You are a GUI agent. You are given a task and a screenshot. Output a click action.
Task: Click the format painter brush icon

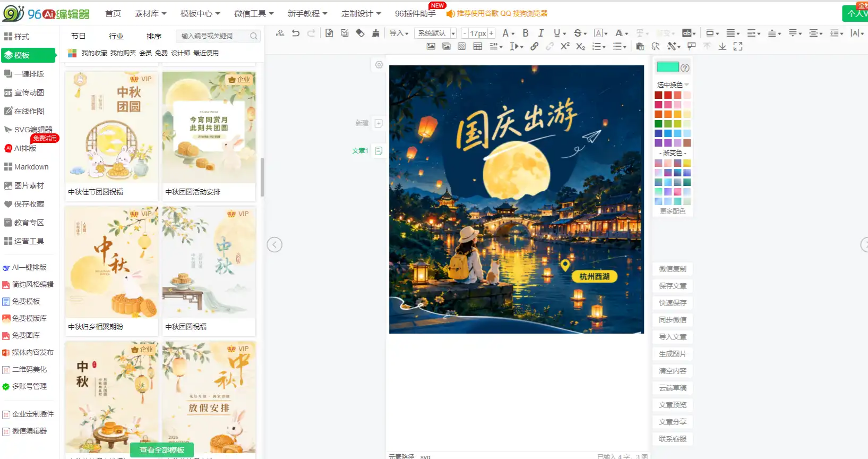(x=376, y=33)
